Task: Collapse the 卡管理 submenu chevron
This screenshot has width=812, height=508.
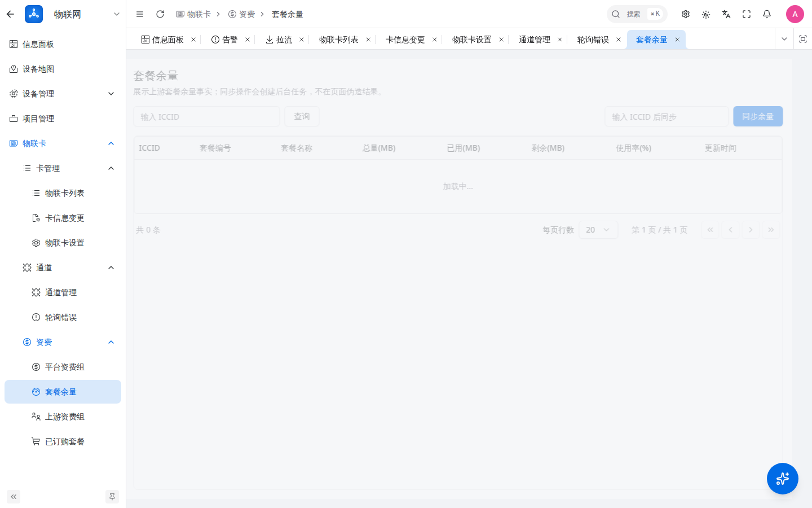Action: [111, 168]
